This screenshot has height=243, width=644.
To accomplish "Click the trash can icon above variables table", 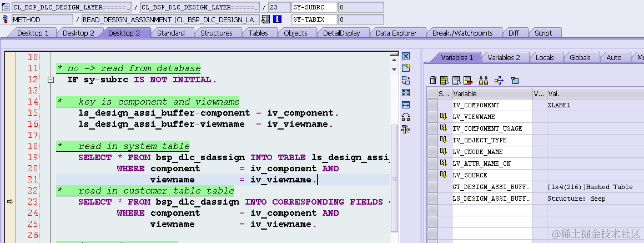I will 433,81.
